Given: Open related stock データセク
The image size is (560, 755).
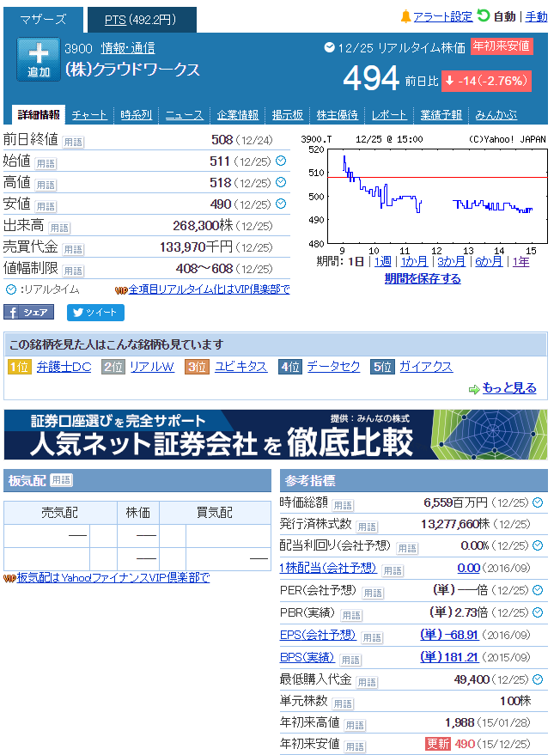Looking at the screenshot, I should (x=333, y=367).
